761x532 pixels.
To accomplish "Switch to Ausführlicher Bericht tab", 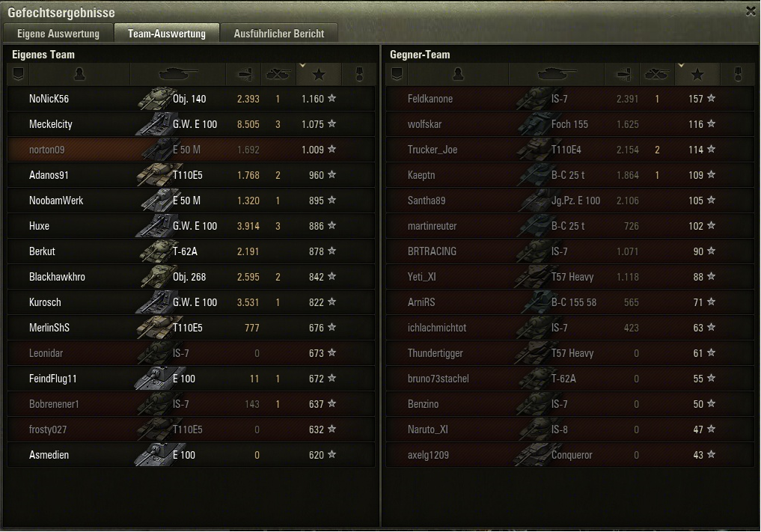I will 279,34.
